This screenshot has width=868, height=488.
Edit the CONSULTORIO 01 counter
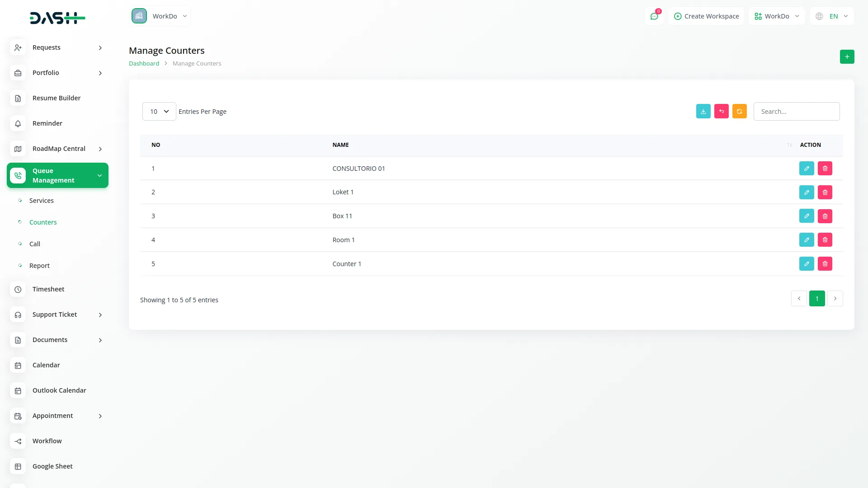pyautogui.click(x=806, y=169)
